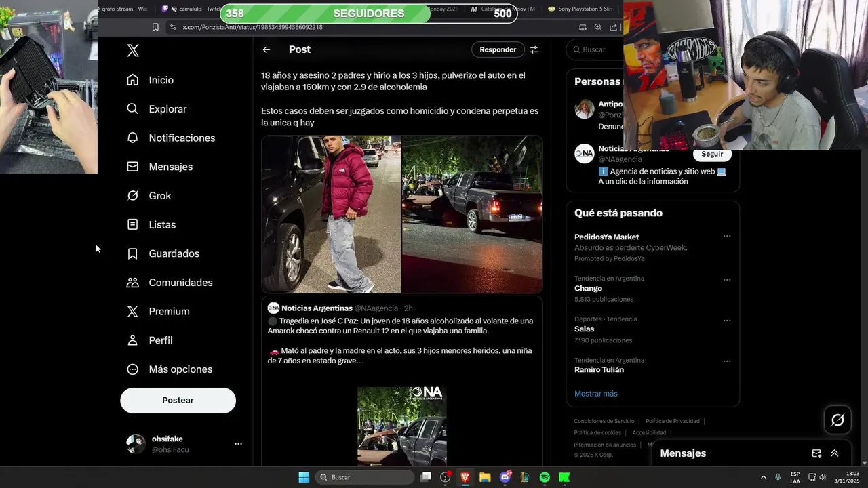Click the ohsifake profile avatar
The height and width of the screenshot is (488, 868).
click(136, 444)
